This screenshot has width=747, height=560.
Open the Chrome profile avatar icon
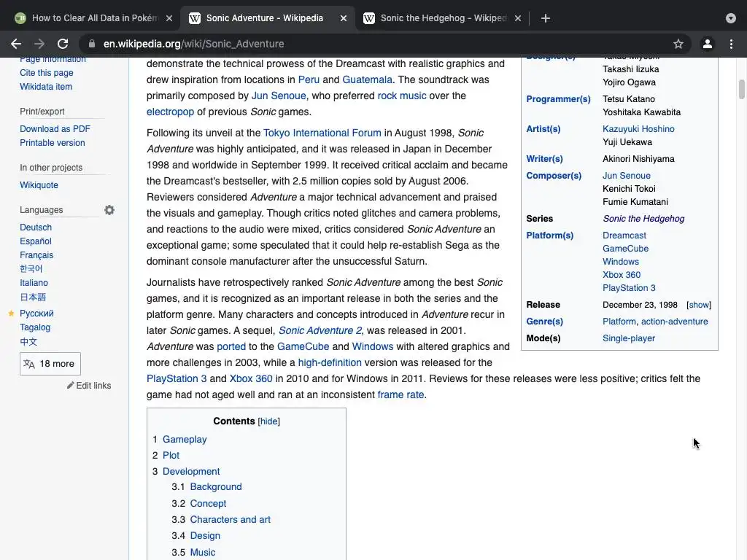coord(708,44)
